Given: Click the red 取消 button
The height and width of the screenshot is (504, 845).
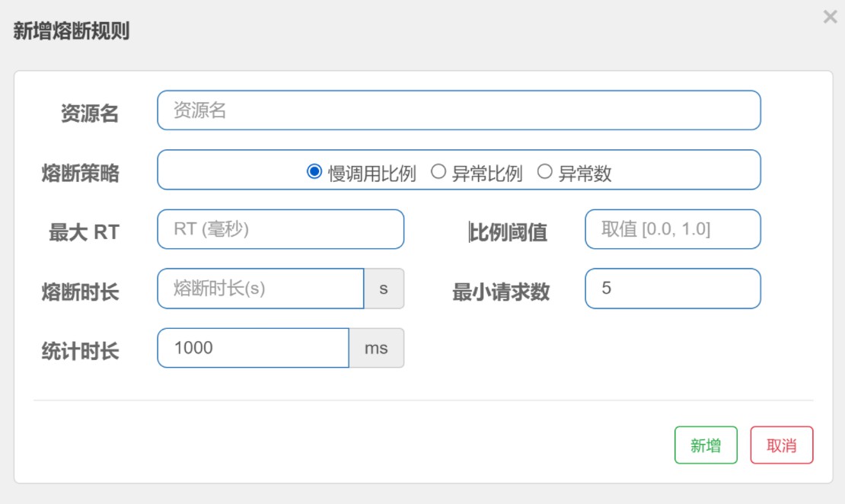Looking at the screenshot, I should tap(781, 445).
